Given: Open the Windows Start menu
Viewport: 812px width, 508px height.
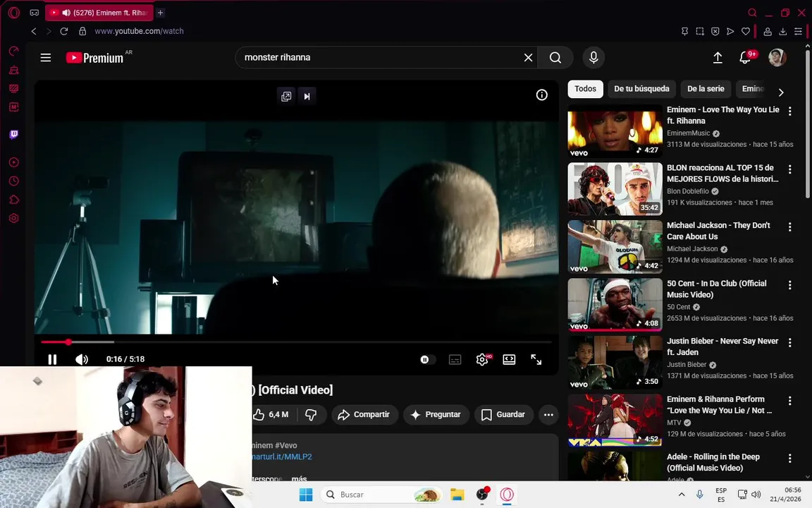Looking at the screenshot, I should pyautogui.click(x=306, y=495).
